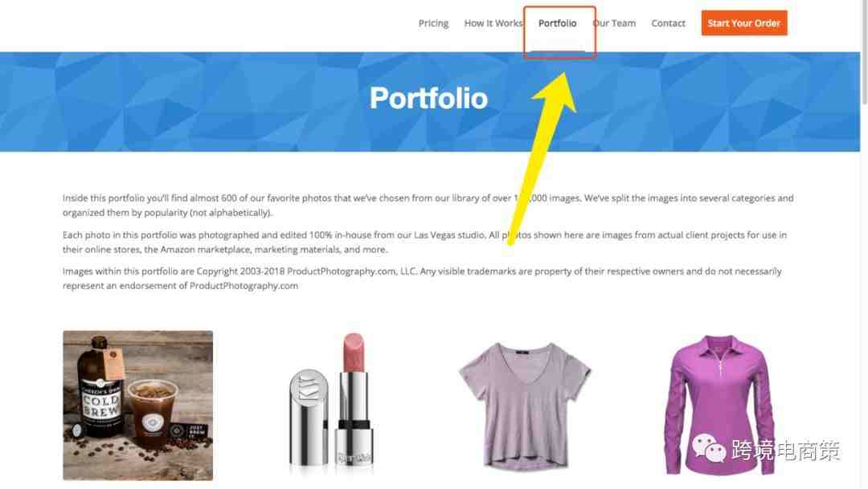Image resolution: width=868 pixels, height=489 pixels.
Task: Open the lavender V-neck t-shirt photo
Action: (x=525, y=405)
